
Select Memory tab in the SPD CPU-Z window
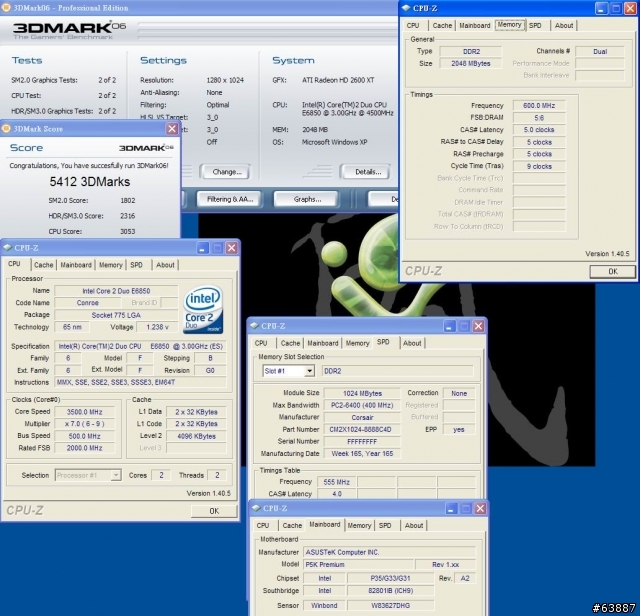point(358,343)
